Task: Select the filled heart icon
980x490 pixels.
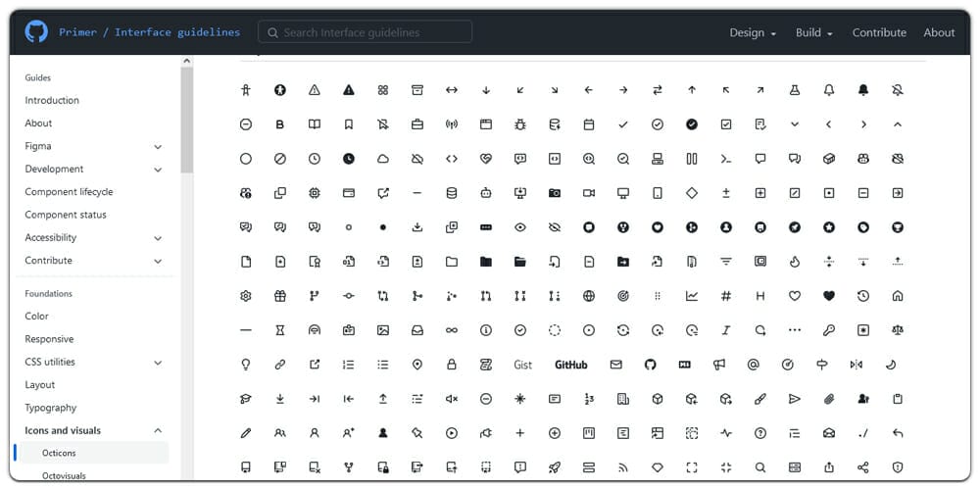Action: (x=829, y=296)
